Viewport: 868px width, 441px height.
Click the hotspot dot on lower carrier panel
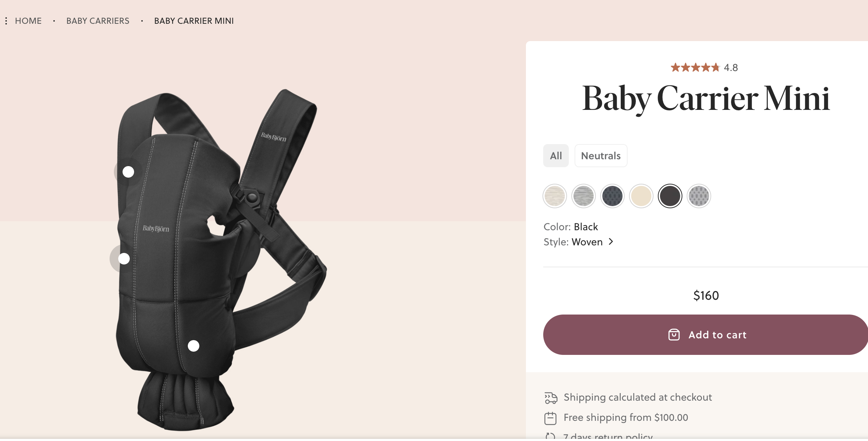[x=194, y=346]
